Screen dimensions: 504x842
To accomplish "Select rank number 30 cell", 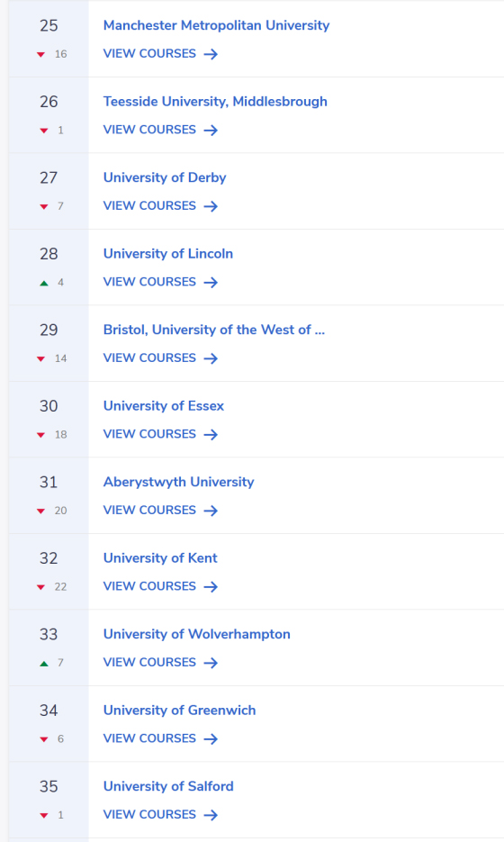I will point(49,420).
